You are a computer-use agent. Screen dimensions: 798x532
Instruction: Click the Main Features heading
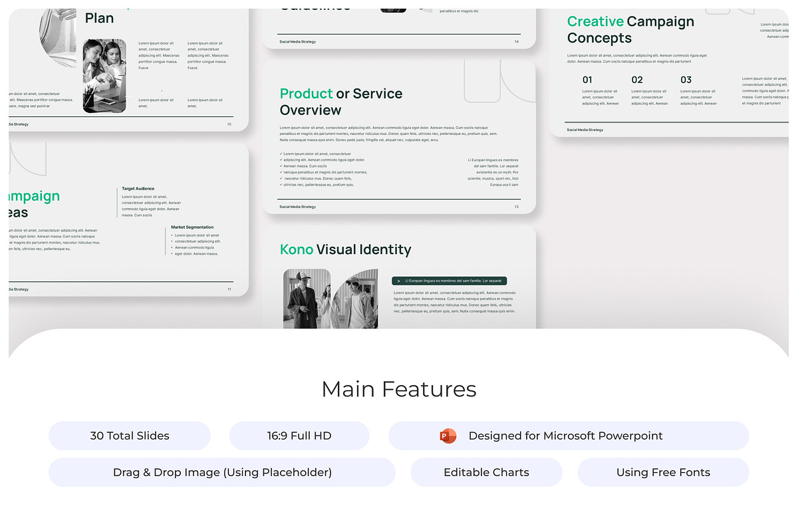399,389
